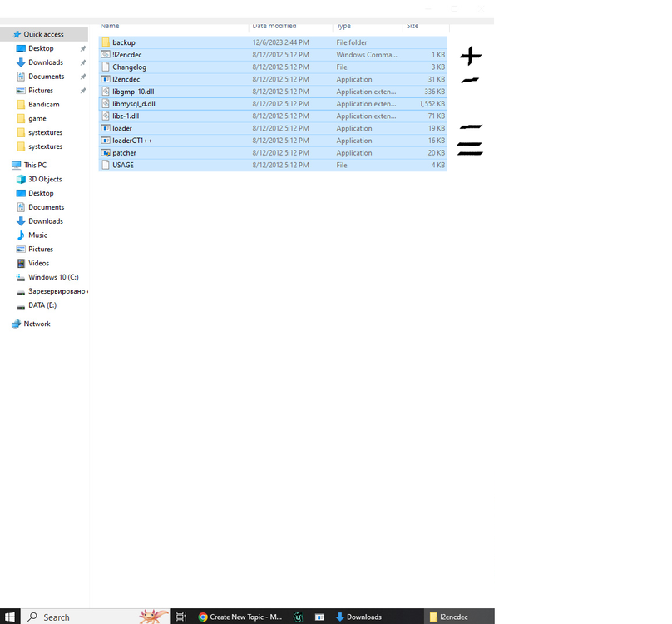This screenshot has height=624, width=672.
Task: Click the libmysql_d.dll file icon
Action: [106, 104]
